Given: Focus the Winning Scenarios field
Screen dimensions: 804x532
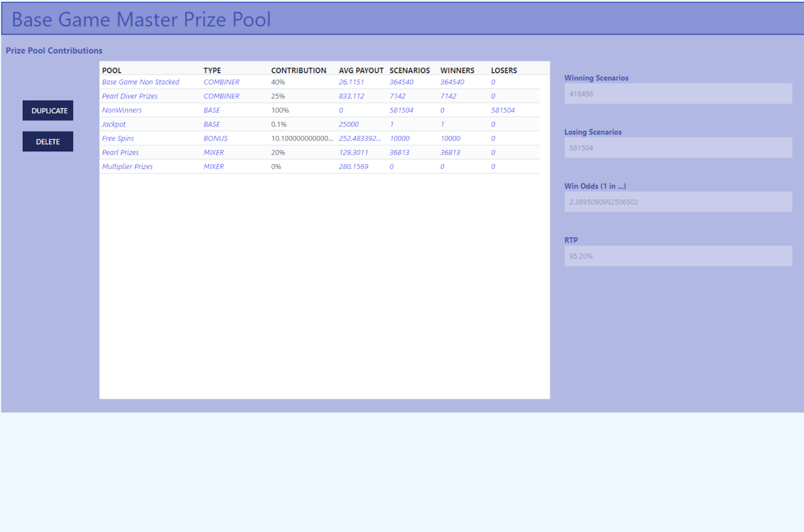Looking at the screenshot, I should click(x=678, y=94).
